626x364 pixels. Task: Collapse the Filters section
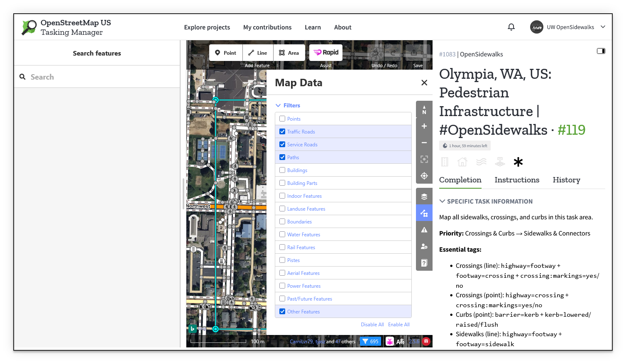click(x=278, y=105)
